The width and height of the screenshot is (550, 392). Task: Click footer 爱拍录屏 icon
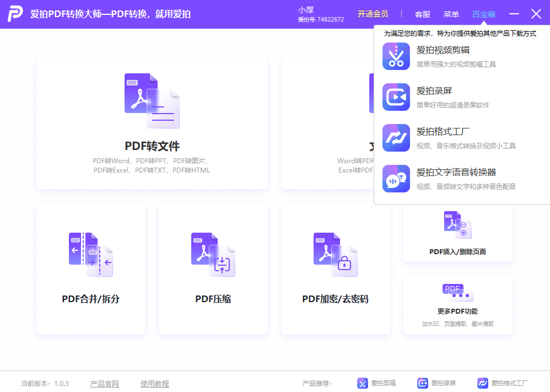click(x=422, y=383)
